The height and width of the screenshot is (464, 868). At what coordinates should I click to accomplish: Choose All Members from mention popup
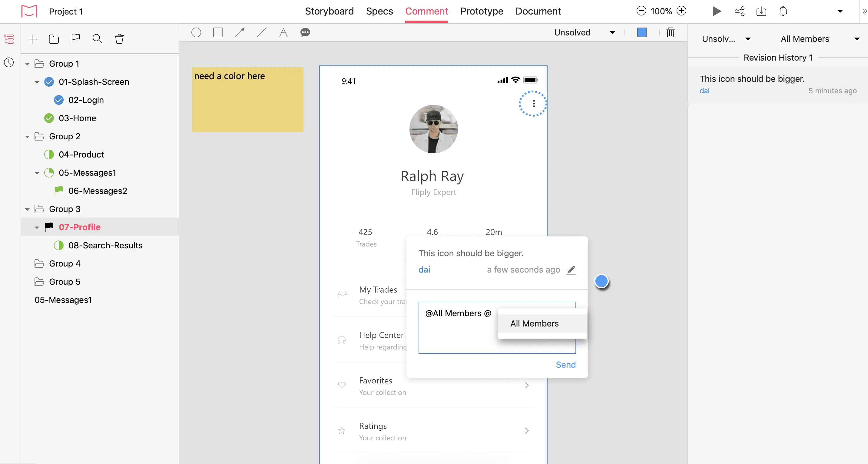(535, 323)
